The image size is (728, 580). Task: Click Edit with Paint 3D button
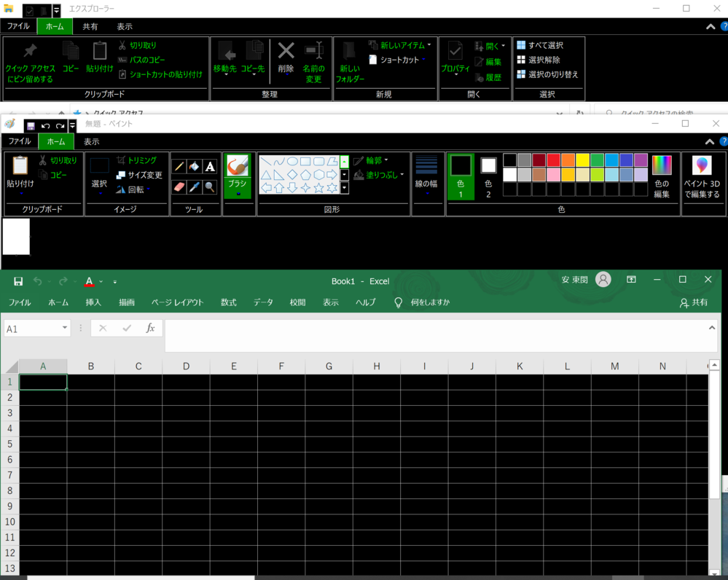click(x=702, y=177)
